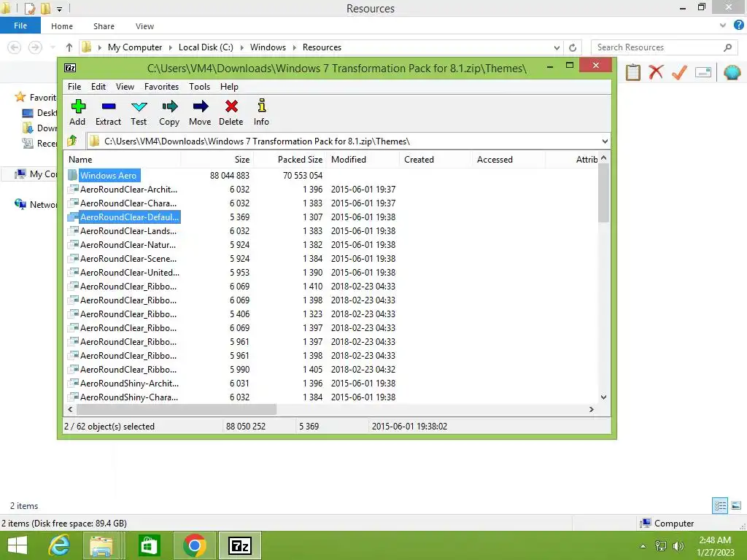
Task: Expand the Windows breadcrumb arrow
Action: 294,47
